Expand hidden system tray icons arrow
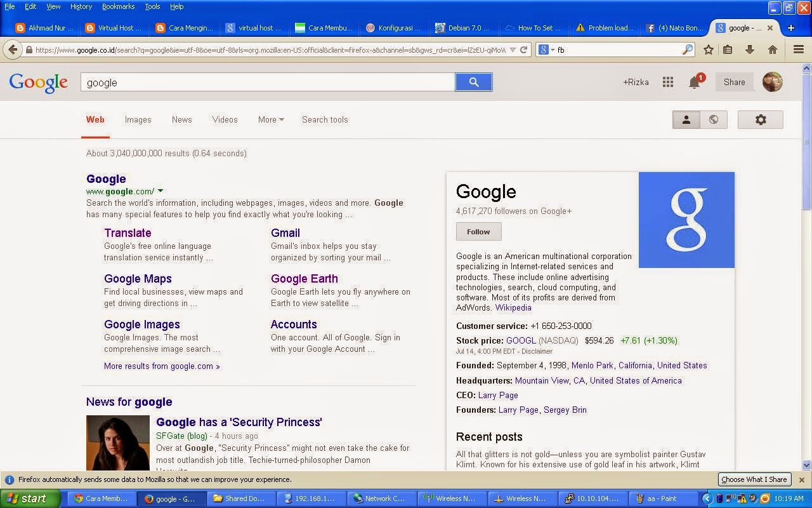 pos(707,498)
